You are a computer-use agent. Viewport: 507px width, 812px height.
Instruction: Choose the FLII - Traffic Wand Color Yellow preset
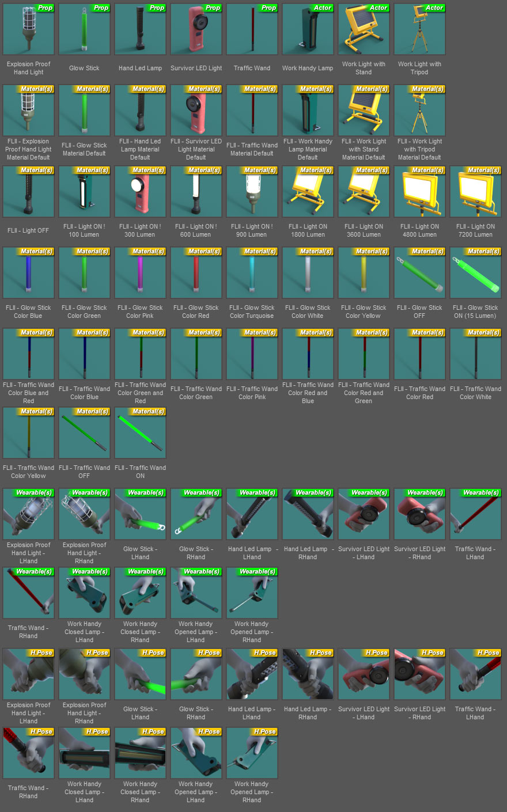(28, 432)
